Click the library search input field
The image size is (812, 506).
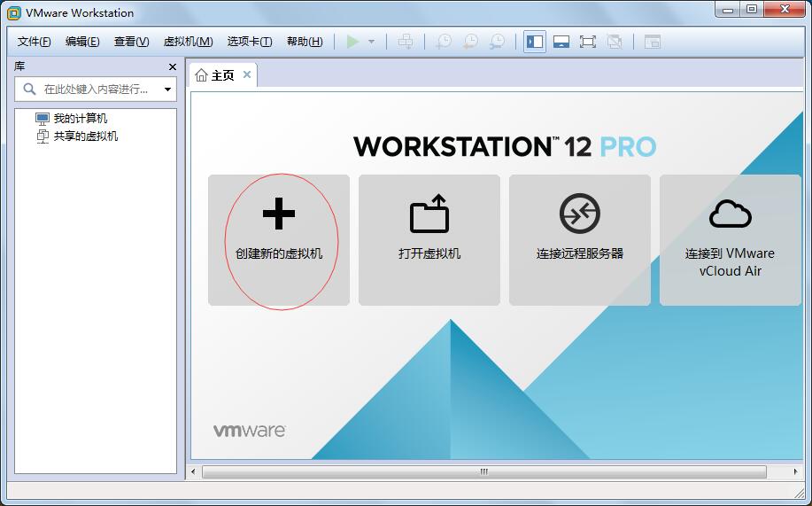point(96,90)
